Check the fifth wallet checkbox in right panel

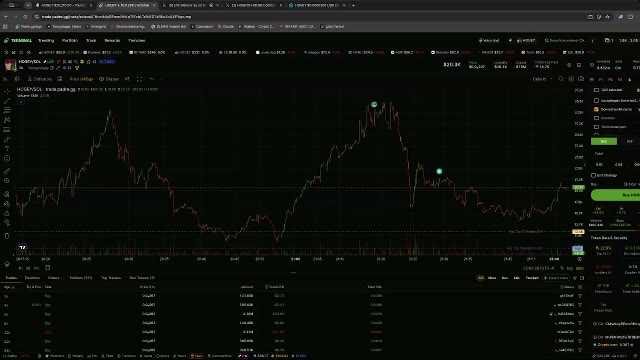[x=596, y=127]
